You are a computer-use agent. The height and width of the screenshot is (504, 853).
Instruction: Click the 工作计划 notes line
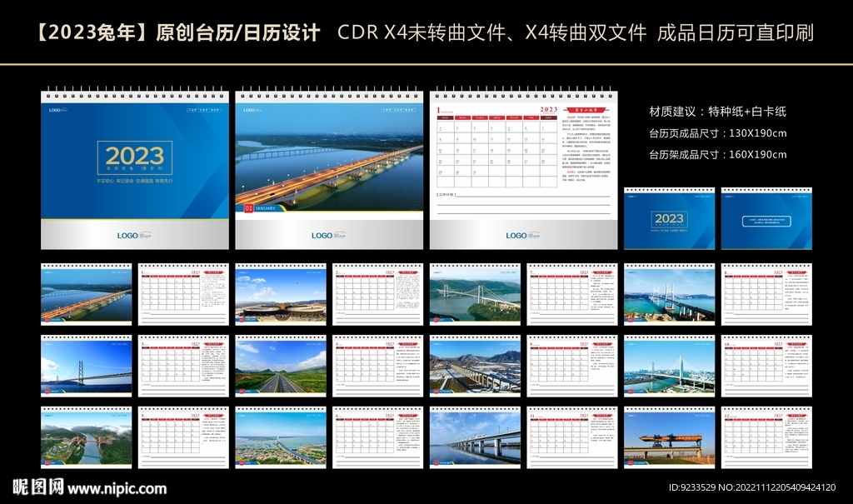point(446,195)
